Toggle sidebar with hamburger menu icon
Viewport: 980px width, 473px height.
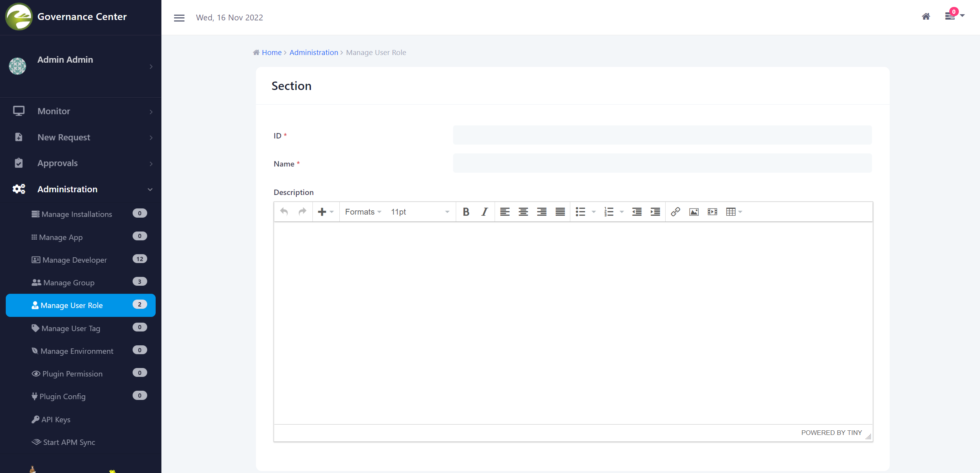179,18
